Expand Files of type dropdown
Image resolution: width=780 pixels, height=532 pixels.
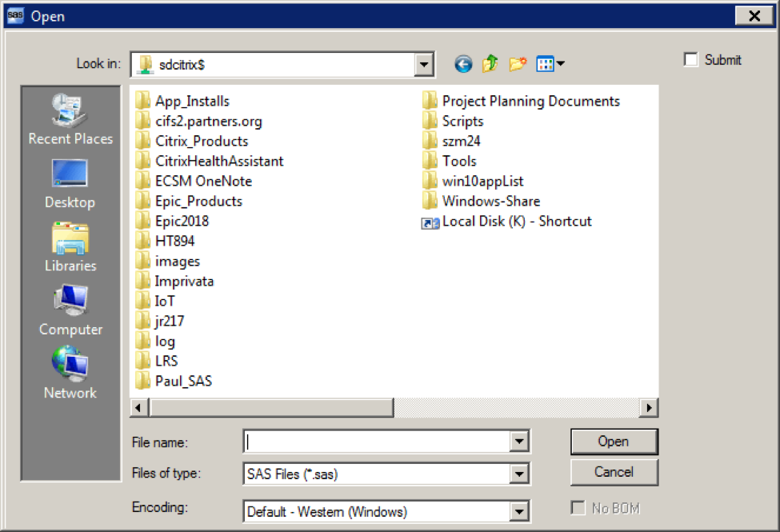[x=519, y=474]
